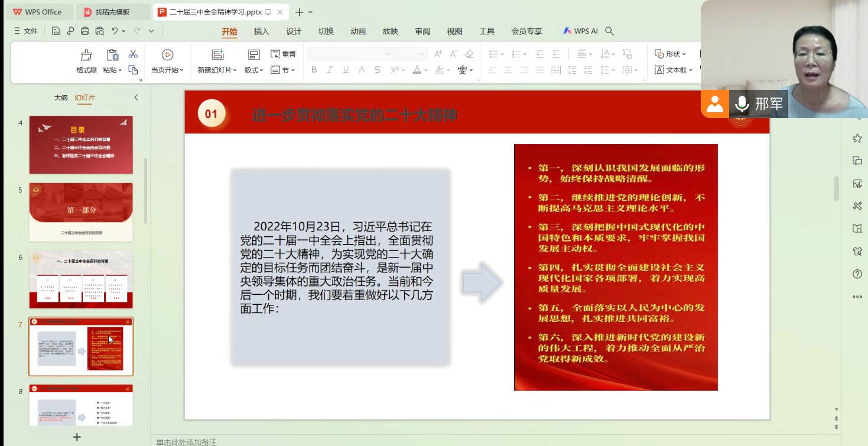Click the Format Painter (格式刷) icon

[x=86, y=55]
